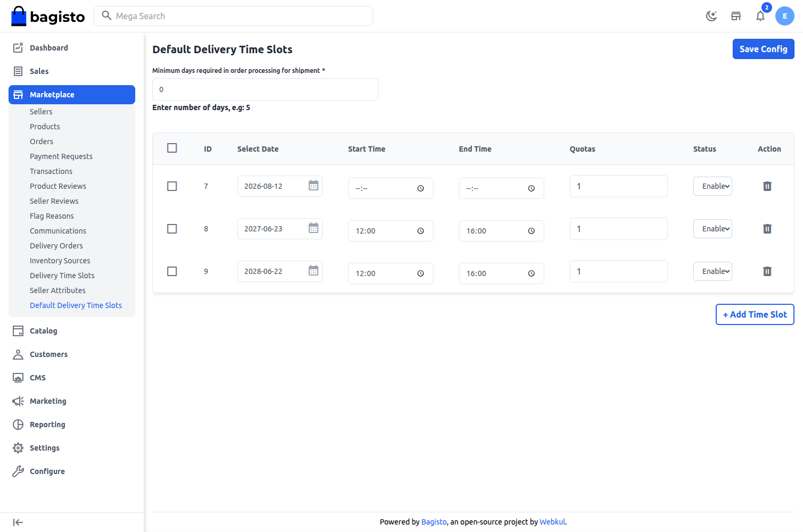Viewport: 803px width, 532px height.
Task: Open the user profile avatar E
Action: [785, 16]
